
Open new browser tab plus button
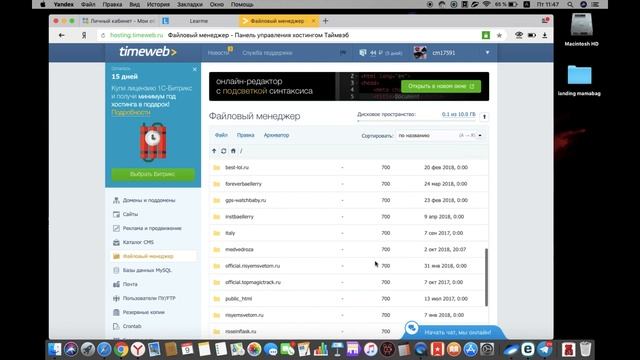point(325,21)
